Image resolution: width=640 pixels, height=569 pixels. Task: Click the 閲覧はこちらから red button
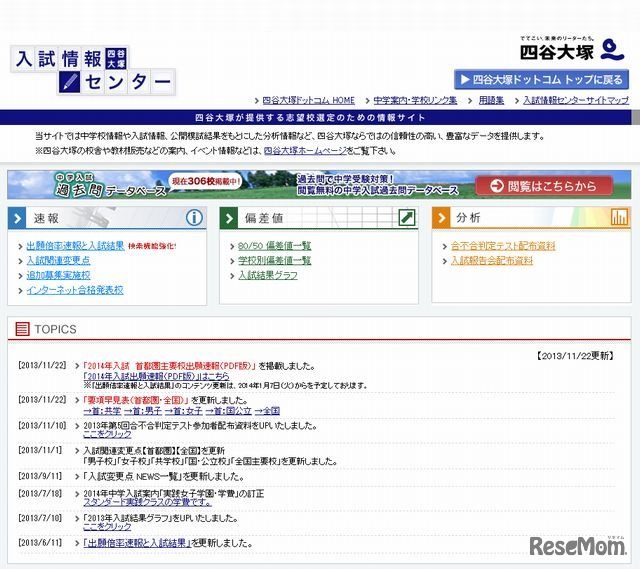coord(544,186)
